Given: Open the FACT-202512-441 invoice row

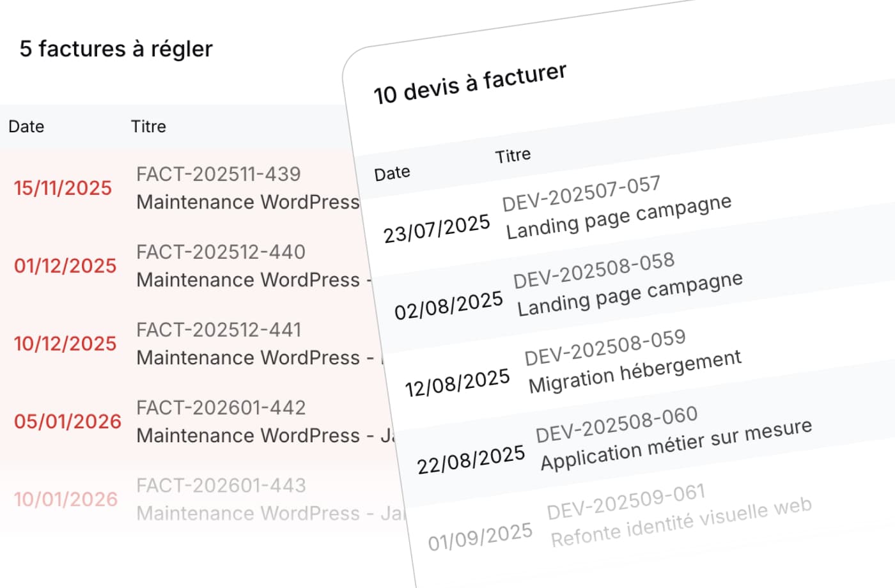Looking at the screenshot, I should (x=219, y=330).
